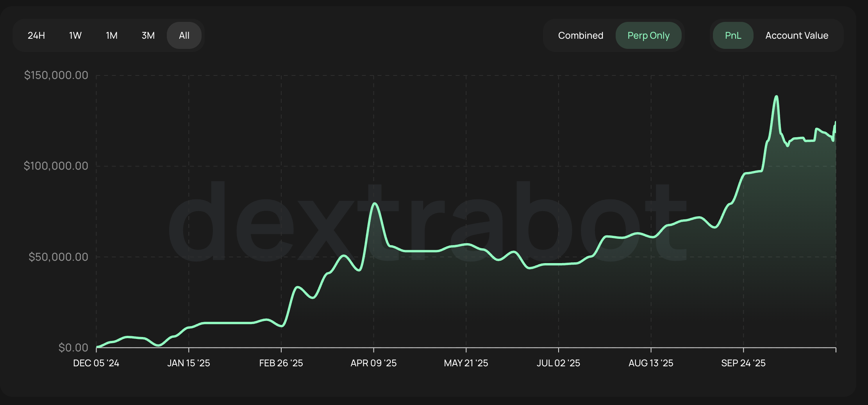This screenshot has width=868, height=405.
Task: Show Account Value chart
Action: (797, 36)
